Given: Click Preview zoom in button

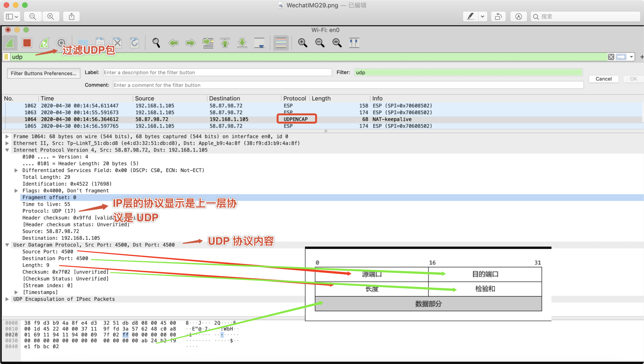Looking at the screenshot, I should 51,17.
